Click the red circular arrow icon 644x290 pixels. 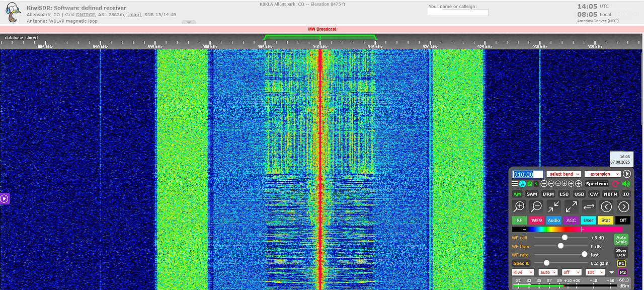pos(615,184)
